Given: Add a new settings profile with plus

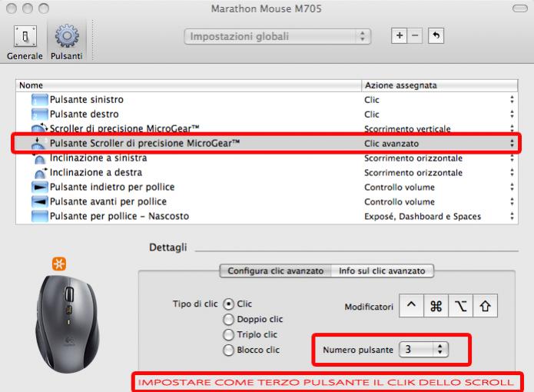Looking at the screenshot, I should 399,35.
